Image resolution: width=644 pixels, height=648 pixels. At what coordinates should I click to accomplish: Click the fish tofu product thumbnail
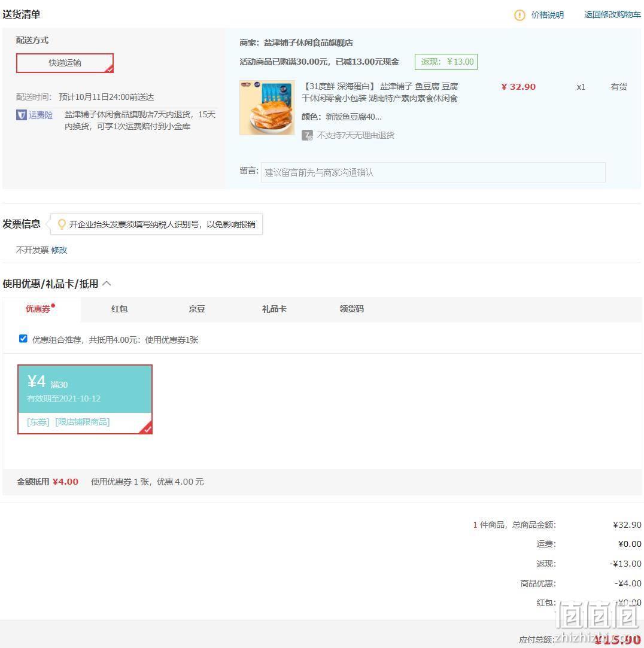[268, 108]
